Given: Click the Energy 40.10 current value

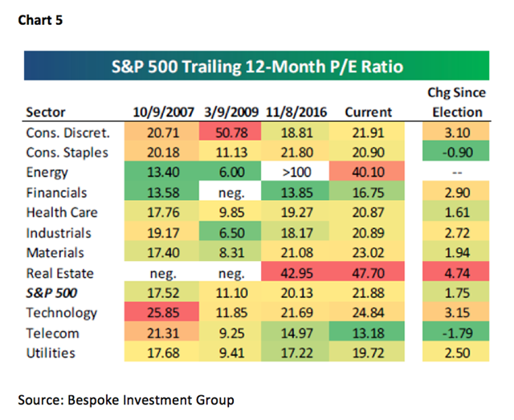Looking at the screenshot, I should pos(367,171).
